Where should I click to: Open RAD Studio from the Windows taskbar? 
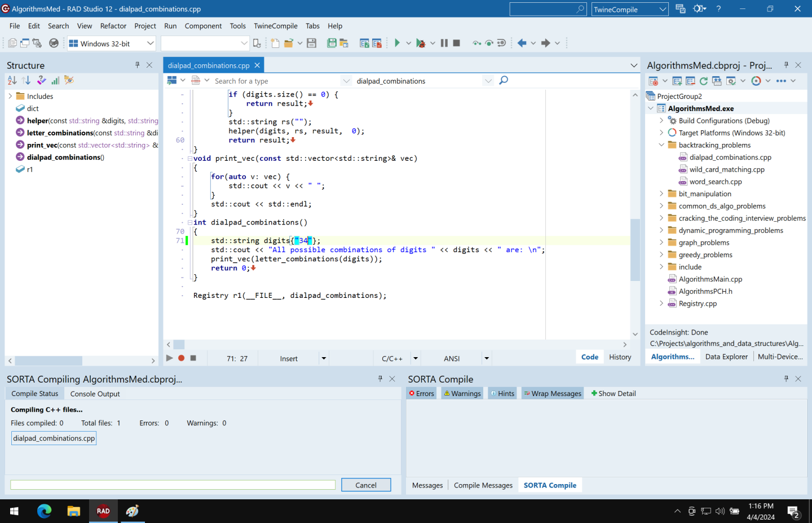103,511
